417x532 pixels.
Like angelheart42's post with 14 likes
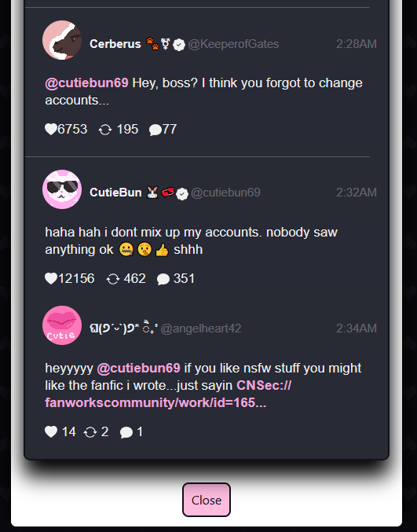click(x=51, y=431)
